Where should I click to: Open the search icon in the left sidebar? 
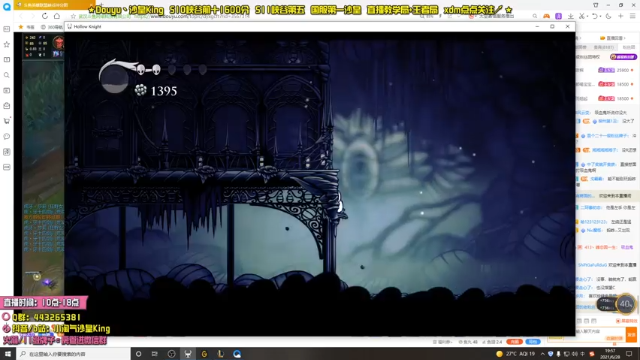(x=7, y=75)
